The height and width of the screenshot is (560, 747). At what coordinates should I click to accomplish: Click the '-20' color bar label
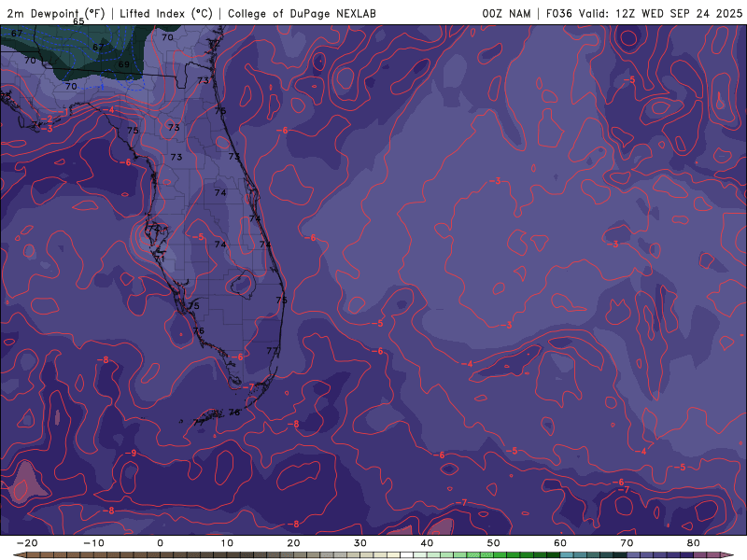[x=27, y=543]
